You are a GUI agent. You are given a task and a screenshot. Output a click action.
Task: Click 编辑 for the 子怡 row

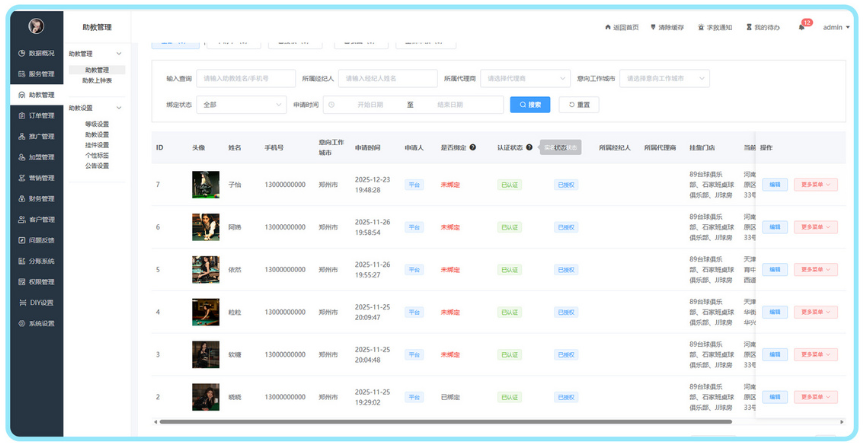pyautogui.click(x=774, y=185)
